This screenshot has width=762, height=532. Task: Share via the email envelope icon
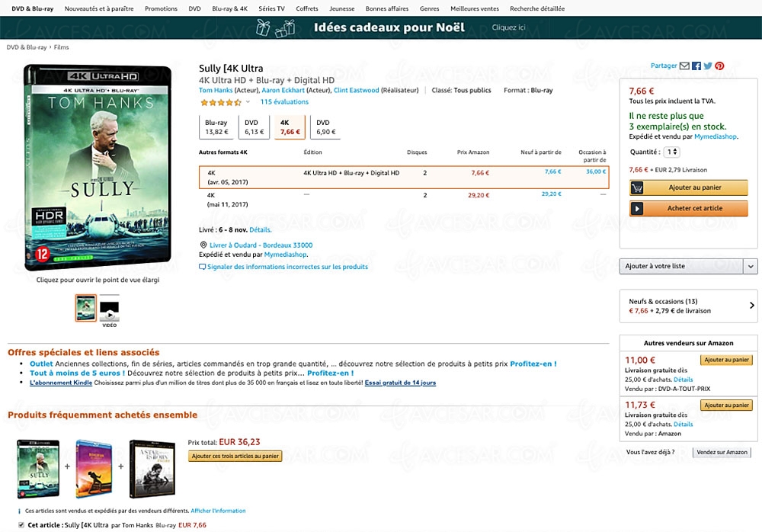pos(684,66)
